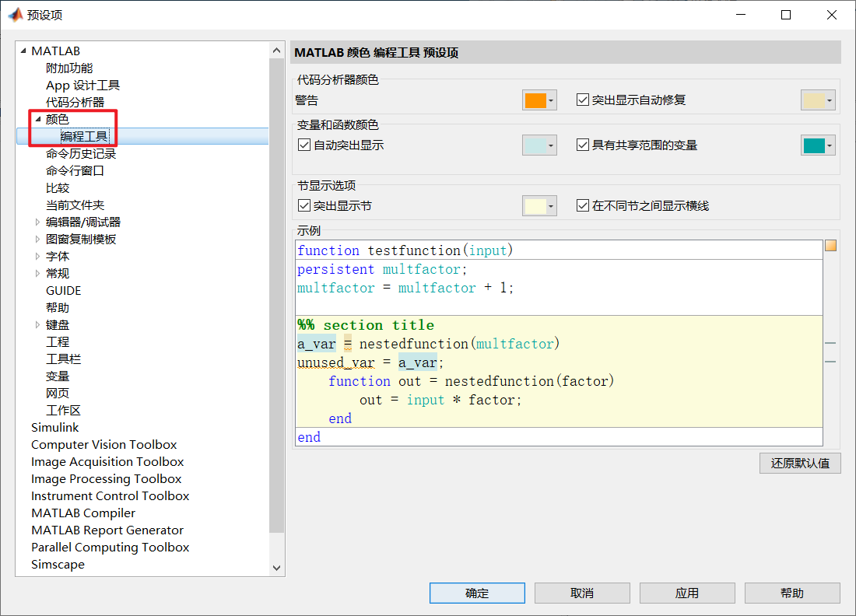Uncheck 在不同节之间显示横线
The width and height of the screenshot is (856, 616).
[582, 205]
